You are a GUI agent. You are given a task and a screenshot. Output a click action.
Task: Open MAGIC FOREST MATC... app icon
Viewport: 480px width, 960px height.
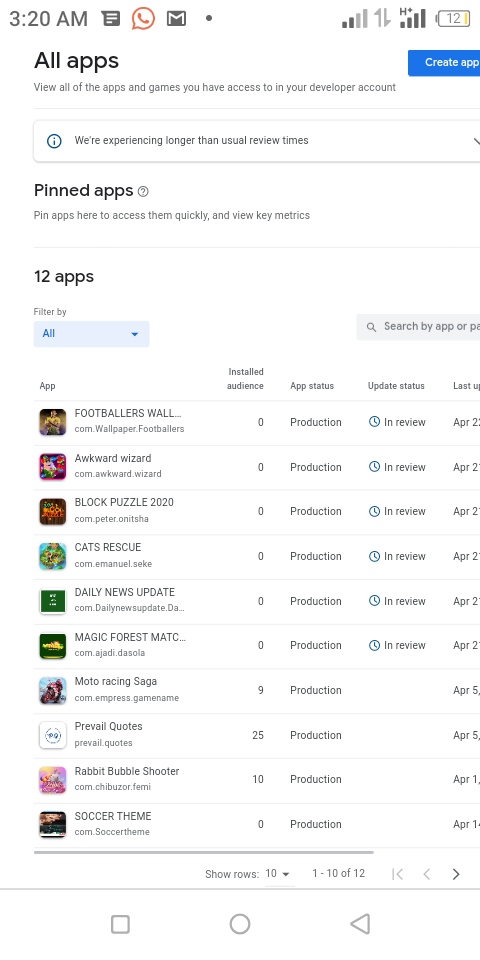(x=53, y=646)
